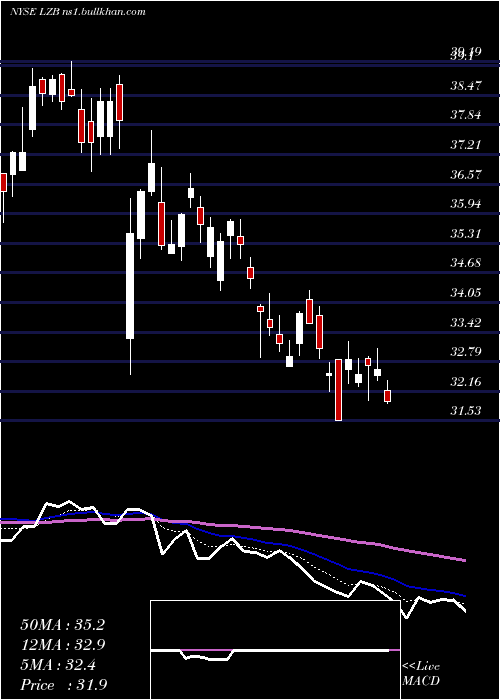Click the 12MA : 32.9 readout
The height and width of the screenshot is (700, 500).
(x=62, y=645)
